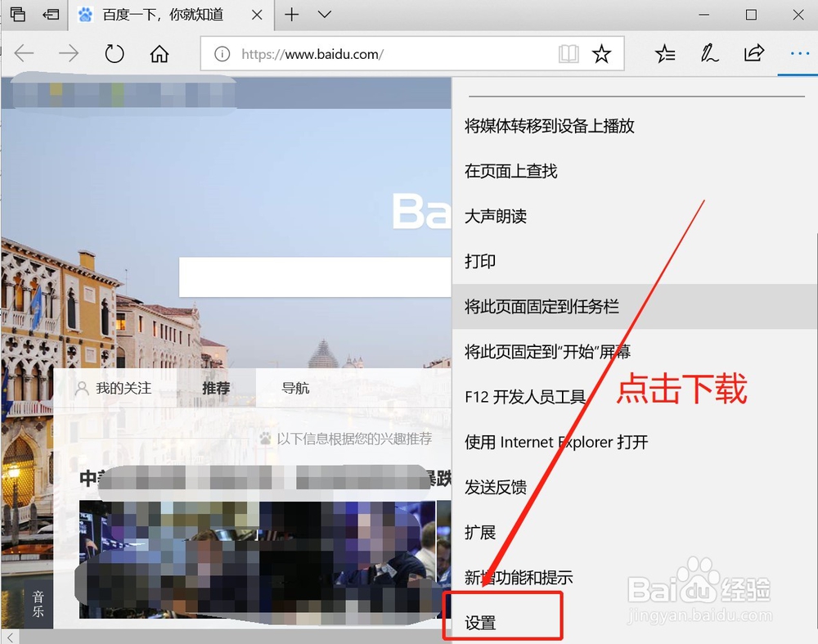This screenshot has width=818, height=644.
Task: Toggle the tabs you've set aside panel
Action: point(17,15)
